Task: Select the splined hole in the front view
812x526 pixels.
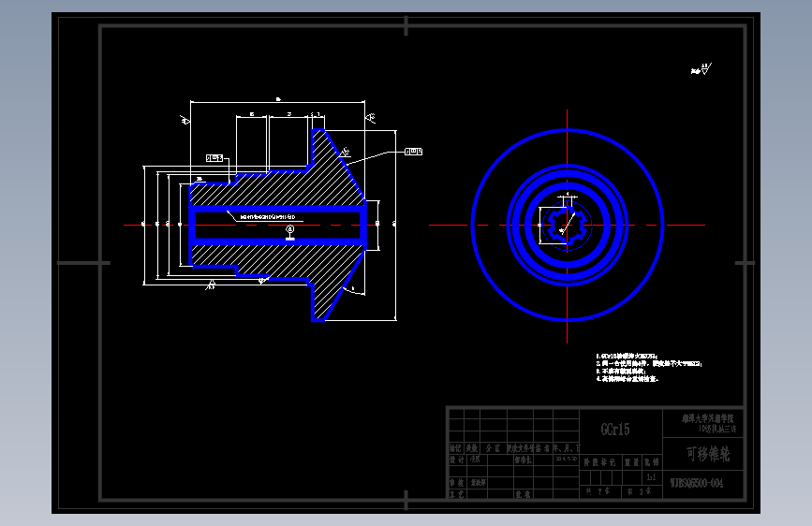Action: (567, 226)
